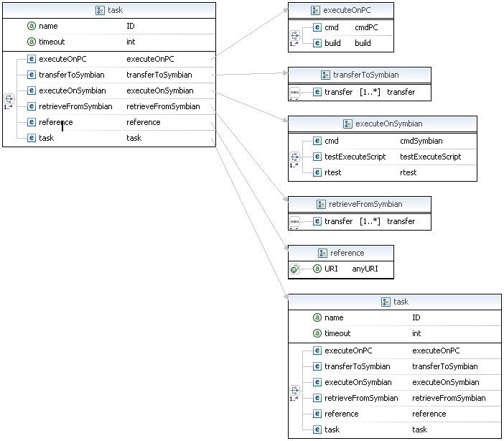This screenshot has height=441, width=504.
Task: Click the transferToSymbian box header type icon
Action: click(325, 75)
